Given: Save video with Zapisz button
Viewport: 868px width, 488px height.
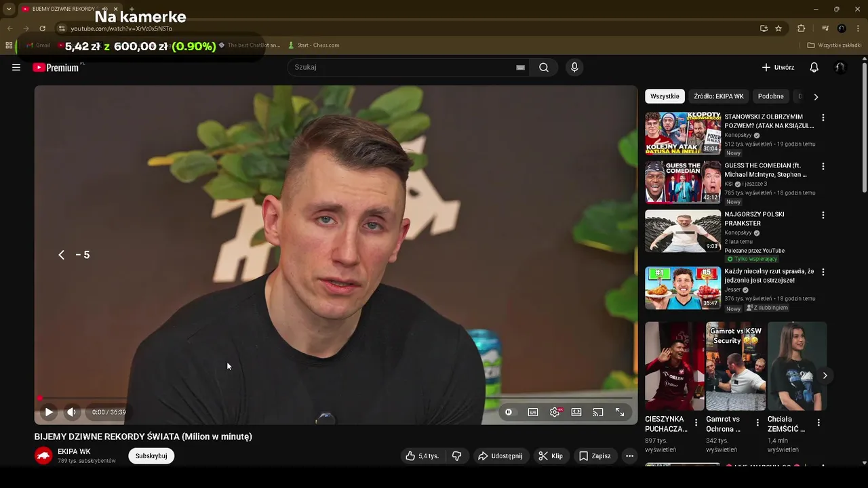Looking at the screenshot, I should [x=595, y=456].
